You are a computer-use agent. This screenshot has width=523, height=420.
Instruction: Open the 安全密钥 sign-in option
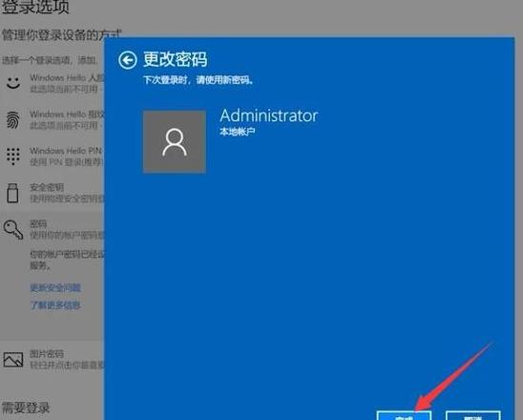(x=52, y=193)
